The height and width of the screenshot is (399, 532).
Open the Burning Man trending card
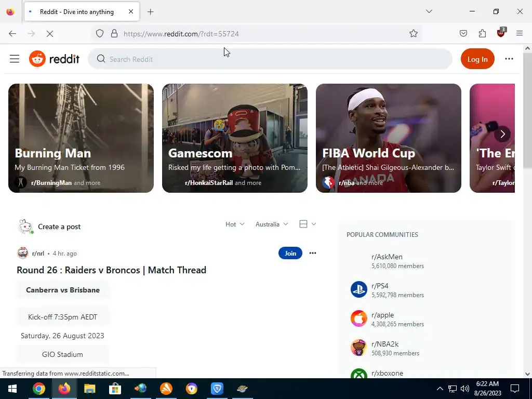(x=81, y=138)
